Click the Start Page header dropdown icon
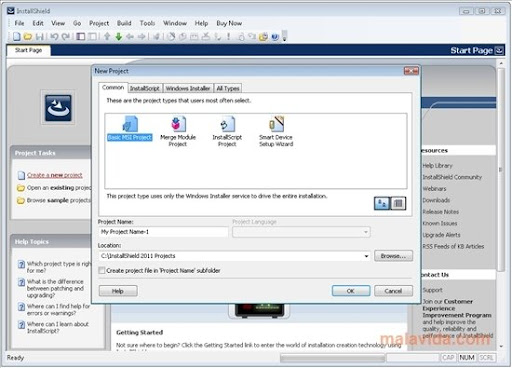The image size is (512, 368). tap(499, 51)
